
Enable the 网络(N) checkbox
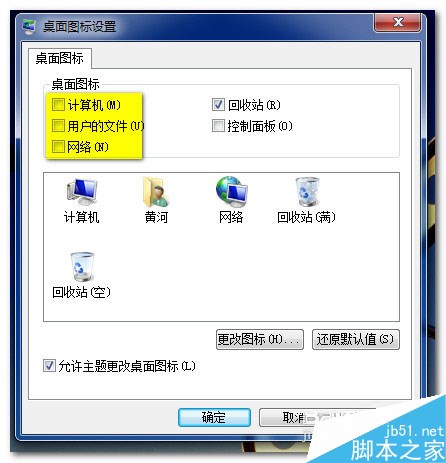click(x=58, y=147)
